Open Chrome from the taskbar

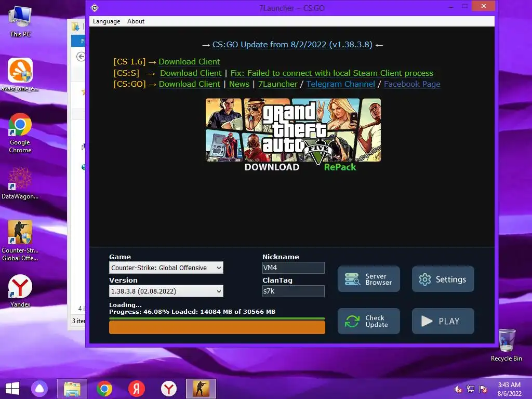pos(104,389)
